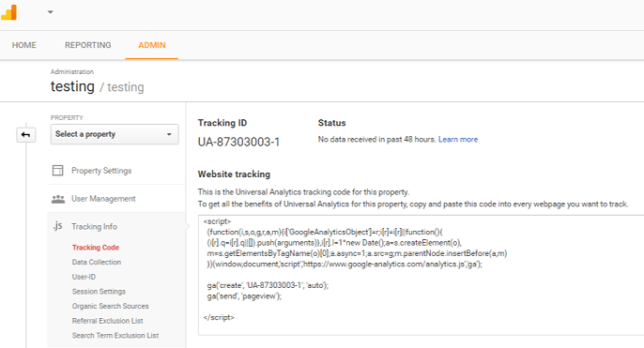Click the back arrow icon button
This screenshot has width=644, height=348.
pos(26,135)
